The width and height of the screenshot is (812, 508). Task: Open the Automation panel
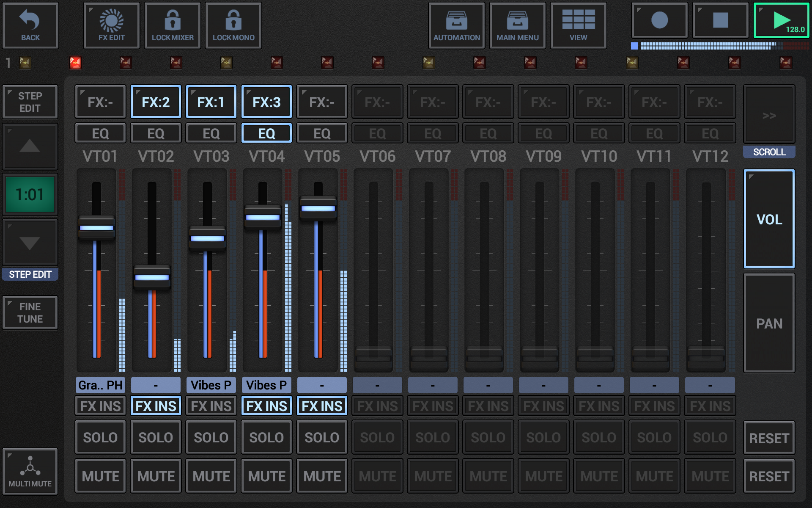(x=456, y=25)
